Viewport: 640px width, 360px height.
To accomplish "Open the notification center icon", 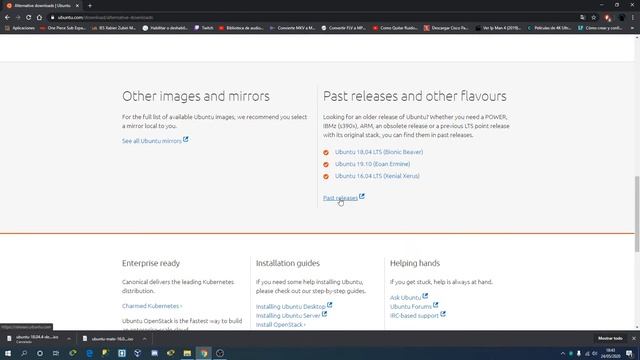I will coord(629,353).
